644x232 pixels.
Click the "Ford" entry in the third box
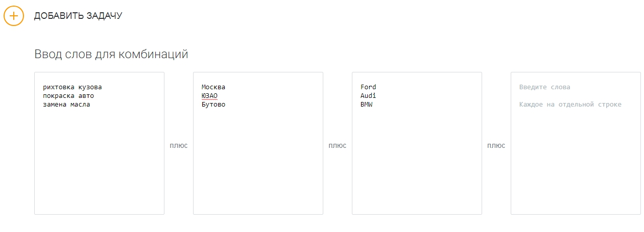tap(368, 87)
